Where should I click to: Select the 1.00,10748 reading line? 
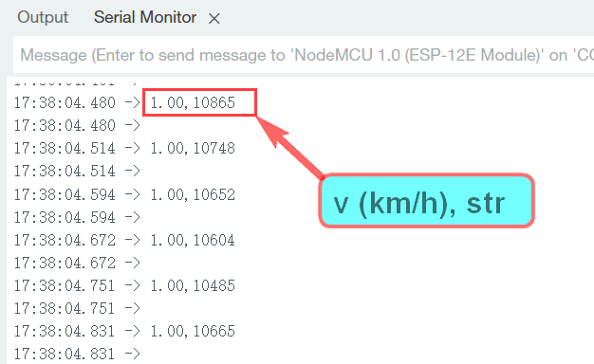coord(124,148)
